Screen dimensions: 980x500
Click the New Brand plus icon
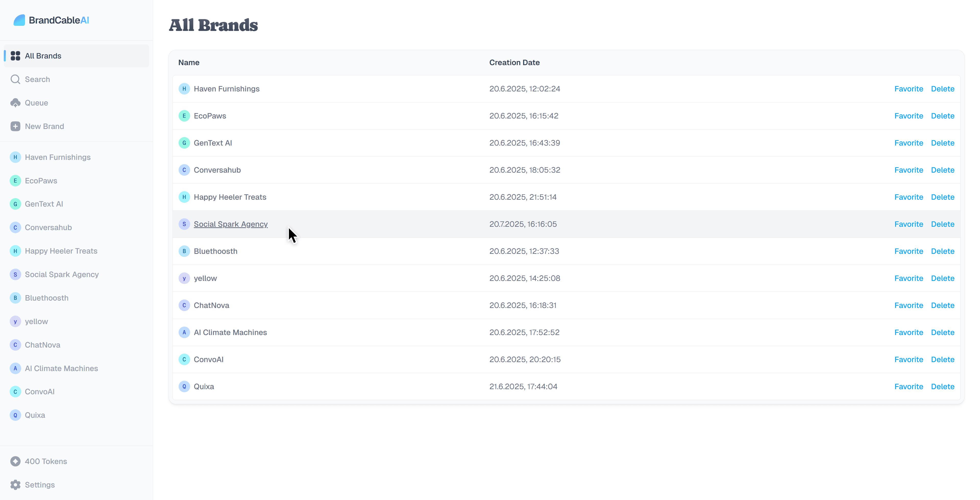15,126
